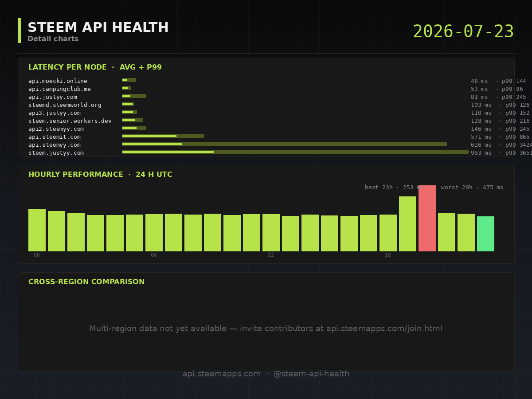Click the 06 hour axis label
532x399 pixels.
pos(154,255)
